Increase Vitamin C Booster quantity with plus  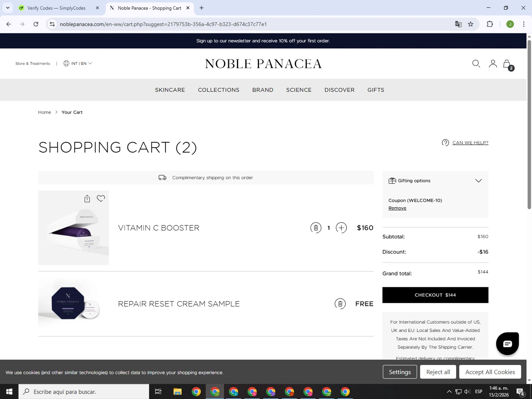coord(341,228)
